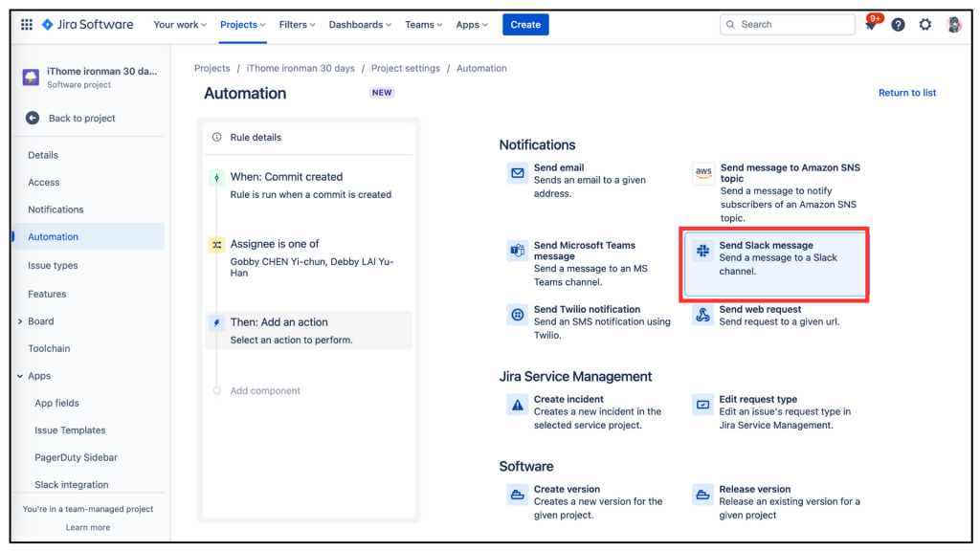The height and width of the screenshot is (551, 980).
Task: Click the Projects breadcrumb link
Action: pyautogui.click(x=212, y=68)
